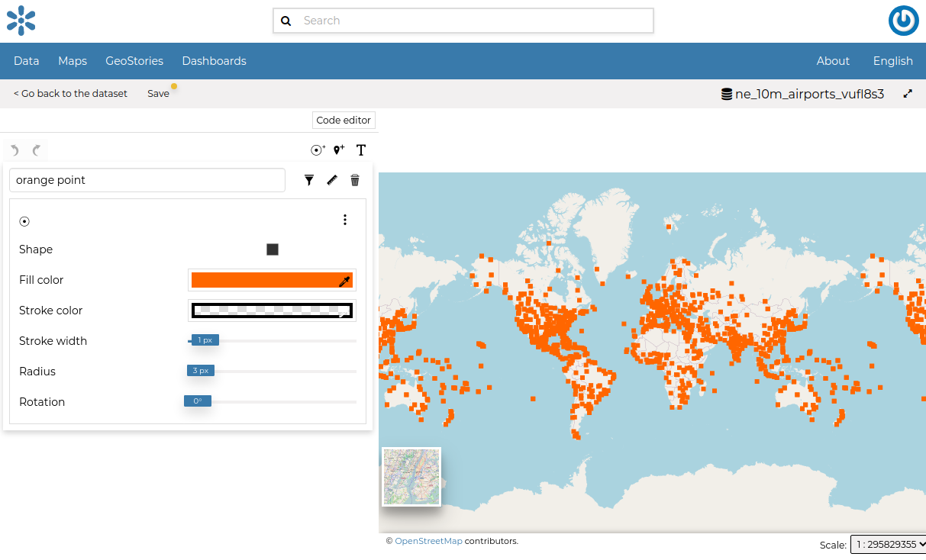Add a new text symbolizer rule

pos(361,150)
